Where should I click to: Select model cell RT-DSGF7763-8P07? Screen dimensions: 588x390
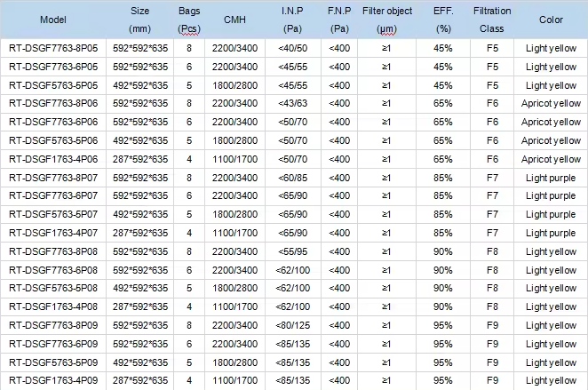point(53,178)
